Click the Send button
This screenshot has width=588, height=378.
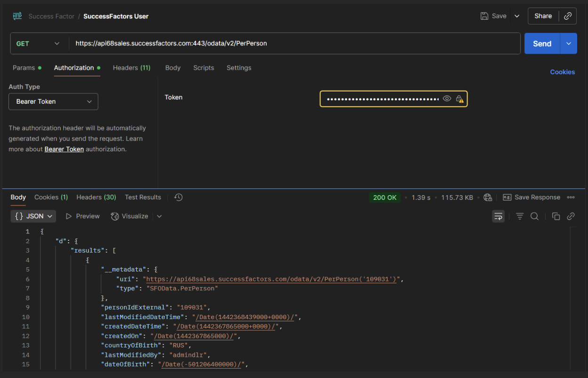pyautogui.click(x=542, y=43)
